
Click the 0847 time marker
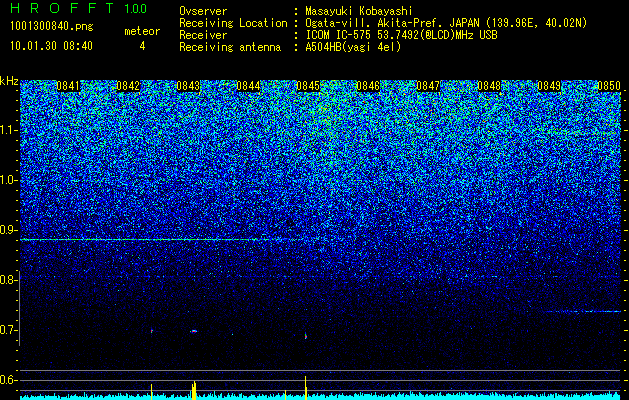tap(428, 86)
